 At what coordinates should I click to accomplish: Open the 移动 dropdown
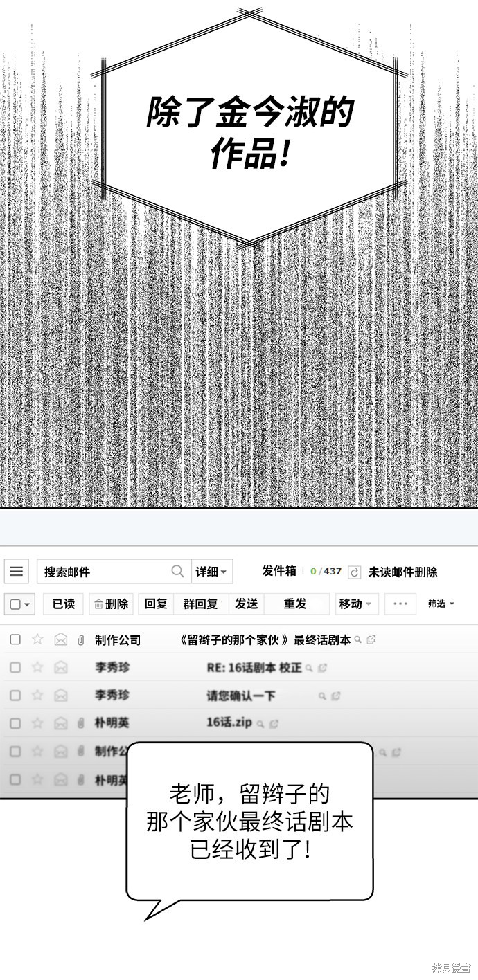coord(357,604)
